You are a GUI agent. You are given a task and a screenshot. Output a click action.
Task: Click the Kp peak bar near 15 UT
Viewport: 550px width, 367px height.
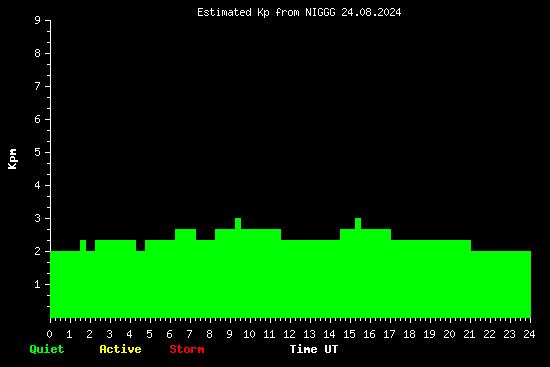358,223
